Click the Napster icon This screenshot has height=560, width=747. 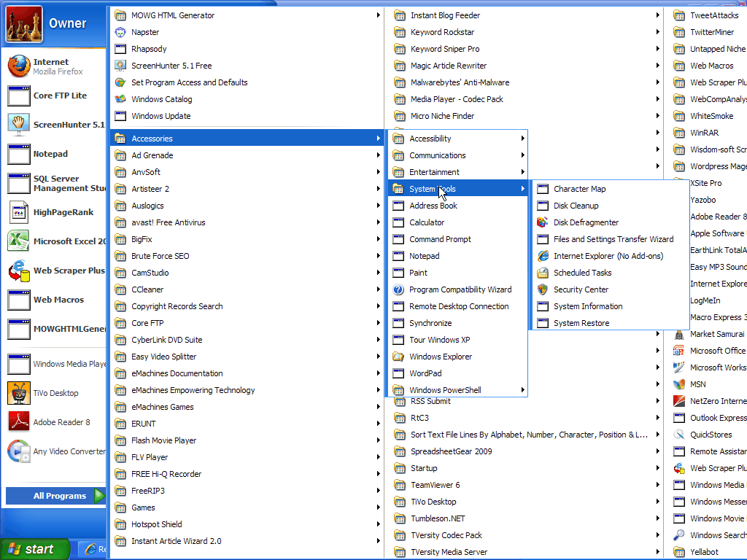pyautogui.click(x=120, y=32)
